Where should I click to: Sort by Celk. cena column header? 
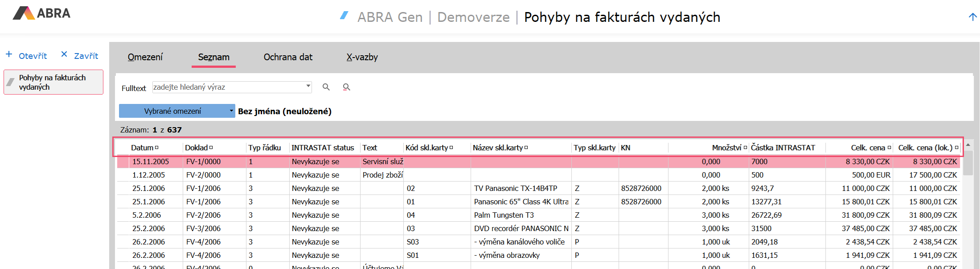point(871,148)
